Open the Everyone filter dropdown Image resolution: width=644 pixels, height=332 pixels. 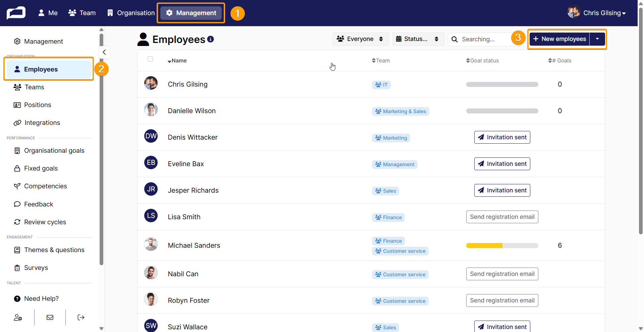pos(361,39)
